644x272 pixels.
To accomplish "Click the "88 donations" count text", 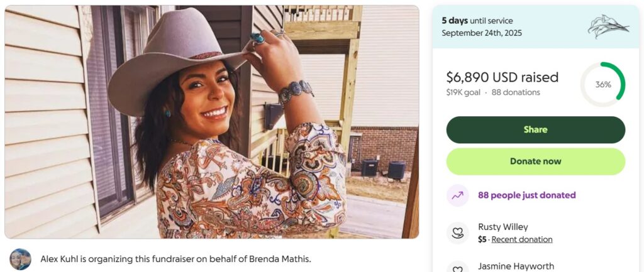I will (x=516, y=92).
